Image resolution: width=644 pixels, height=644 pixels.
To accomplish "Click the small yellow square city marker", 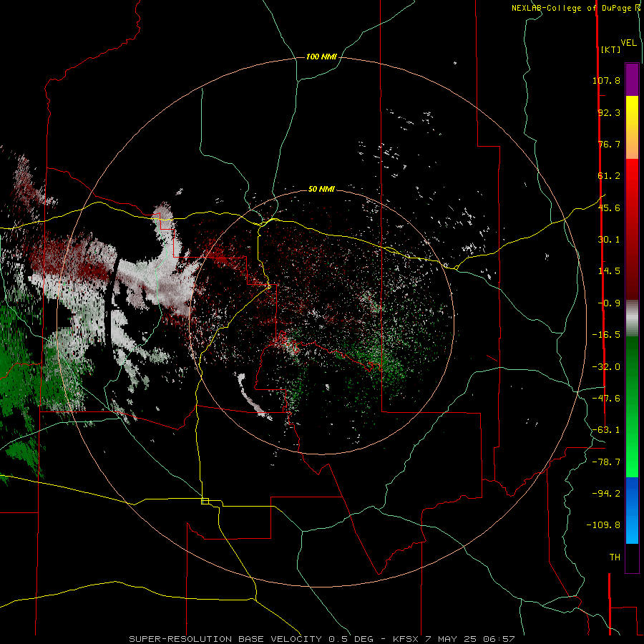I will point(205,501).
